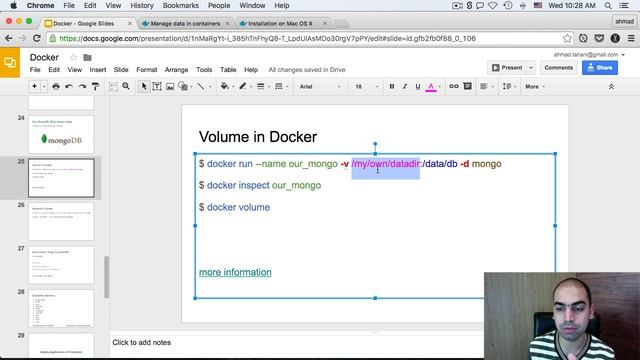Select slide 26 thumbnail
640x360 pixels.
click(x=61, y=222)
